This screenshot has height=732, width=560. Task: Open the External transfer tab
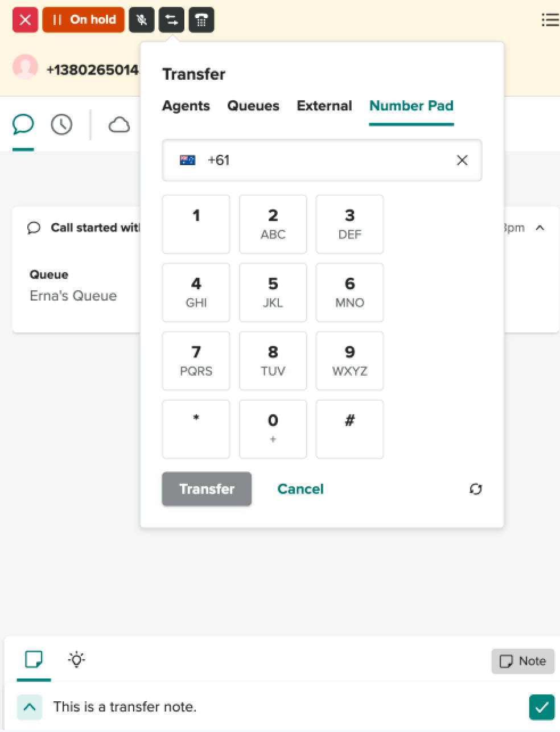click(x=324, y=106)
